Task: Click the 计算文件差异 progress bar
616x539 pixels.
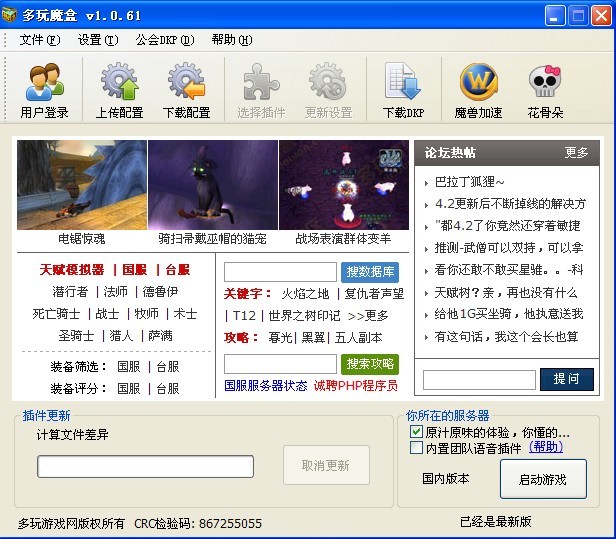Action: tap(145, 466)
